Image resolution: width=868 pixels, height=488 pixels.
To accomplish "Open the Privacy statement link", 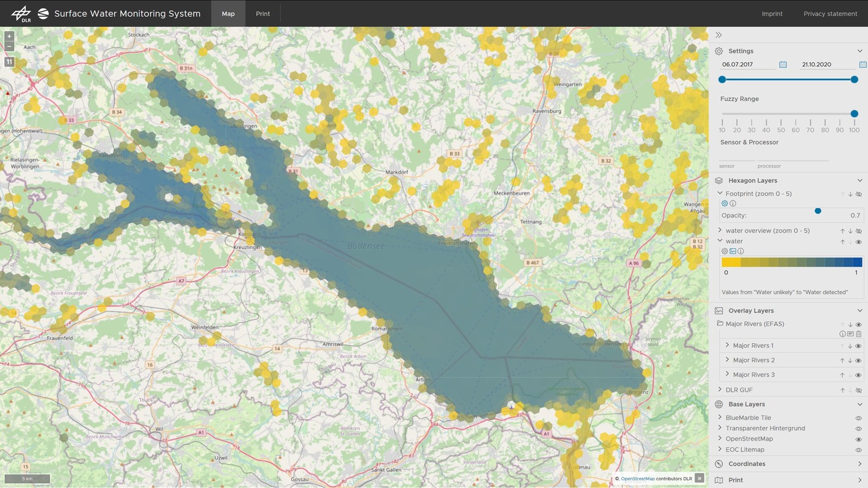I will pos(831,14).
